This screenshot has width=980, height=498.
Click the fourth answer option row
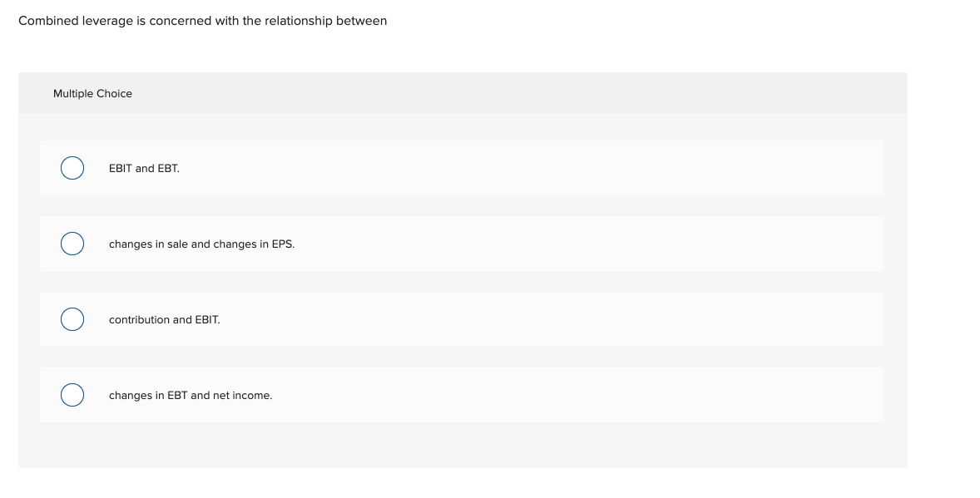pos(462,395)
